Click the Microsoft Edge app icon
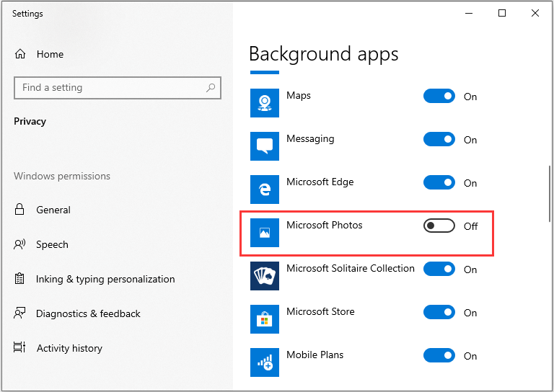 click(265, 190)
